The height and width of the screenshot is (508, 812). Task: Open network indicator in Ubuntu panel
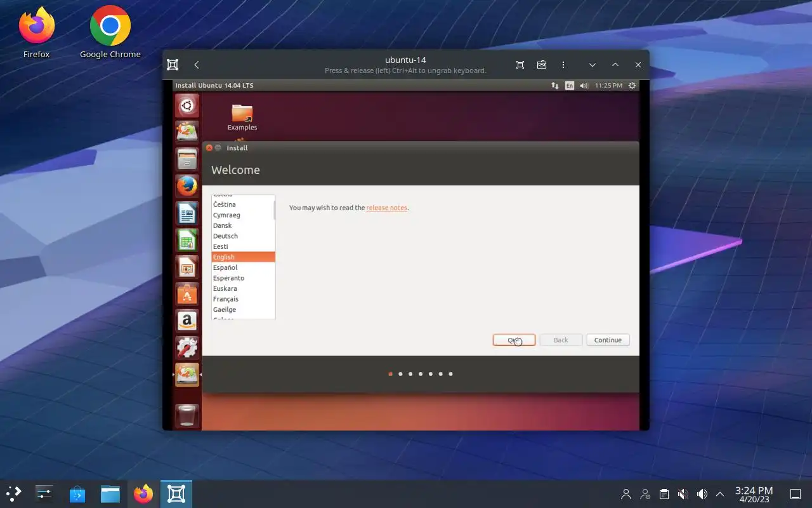tap(555, 85)
